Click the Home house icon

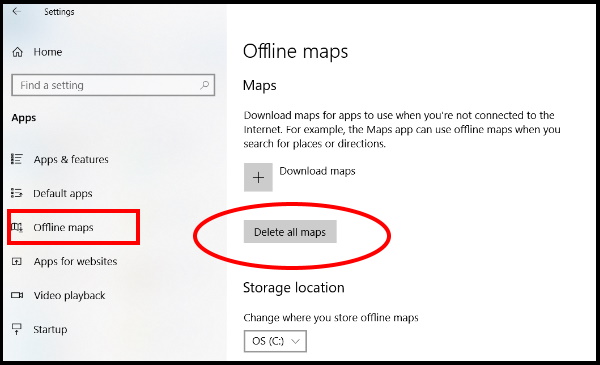tap(18, 52)
